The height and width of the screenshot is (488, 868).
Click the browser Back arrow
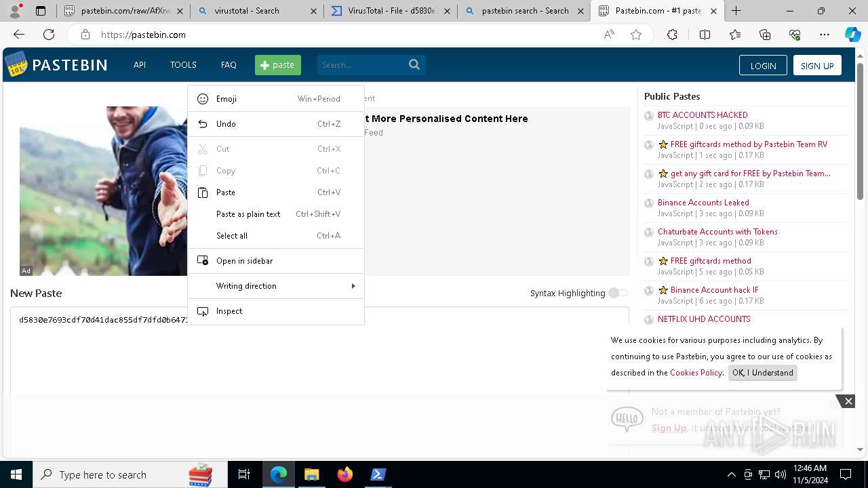19,35
